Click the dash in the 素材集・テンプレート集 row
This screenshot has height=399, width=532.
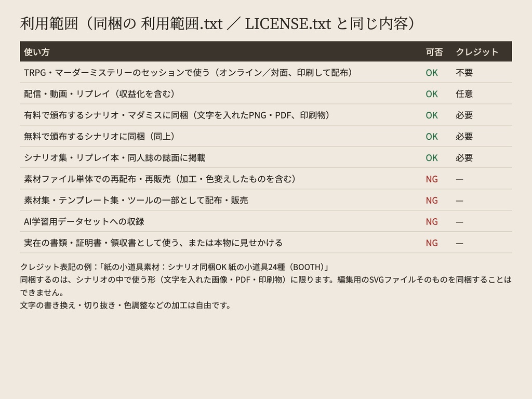(459, 201)
